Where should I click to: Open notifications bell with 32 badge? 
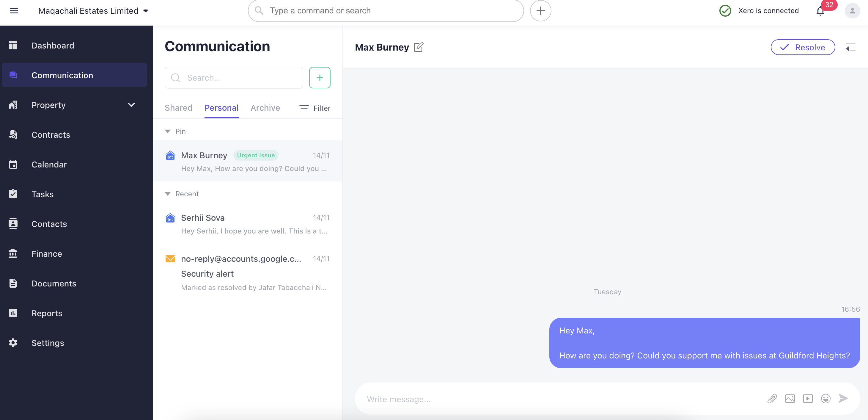click(x=820, y=11)
